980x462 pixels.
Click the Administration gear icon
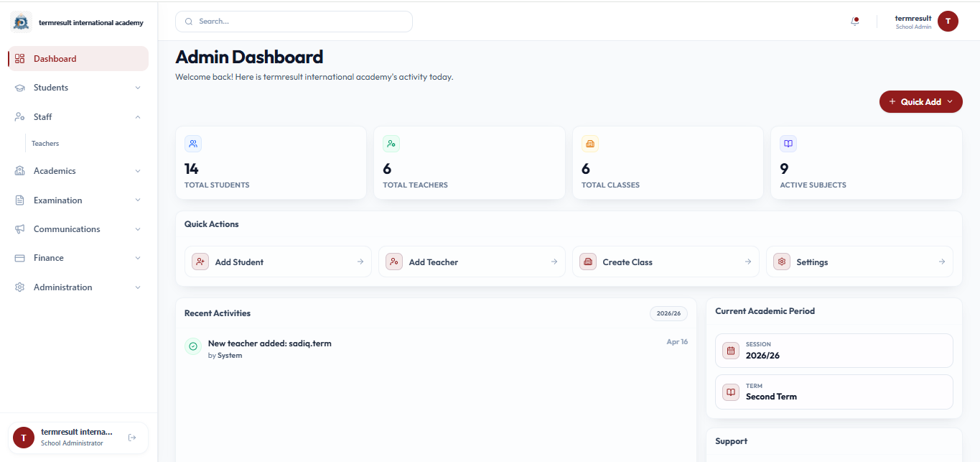(20, 287)
